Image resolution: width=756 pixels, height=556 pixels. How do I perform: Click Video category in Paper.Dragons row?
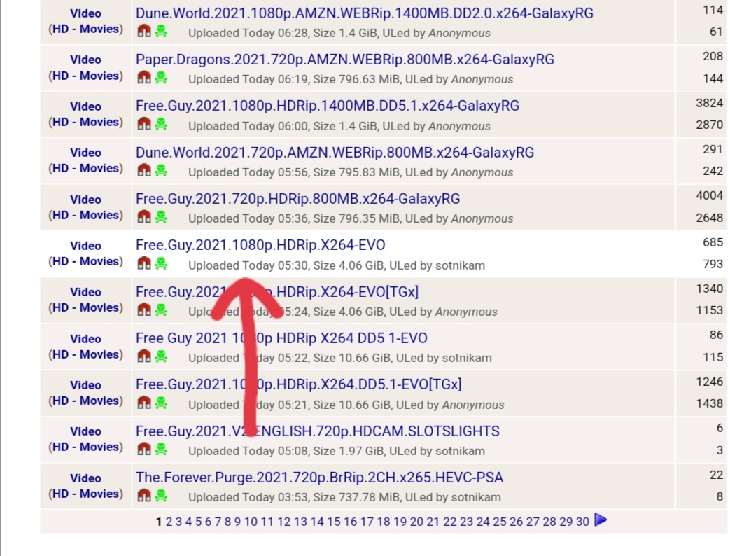tap(86, 60)
